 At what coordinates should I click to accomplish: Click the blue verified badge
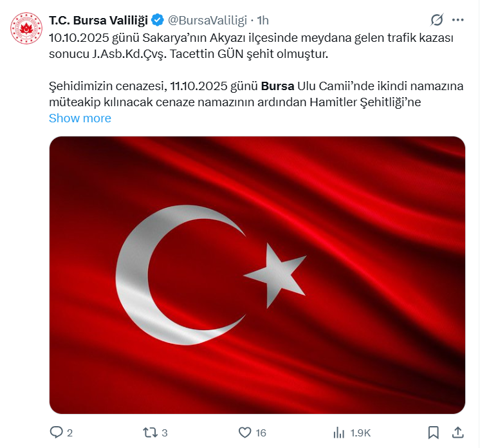pos(156,19)
